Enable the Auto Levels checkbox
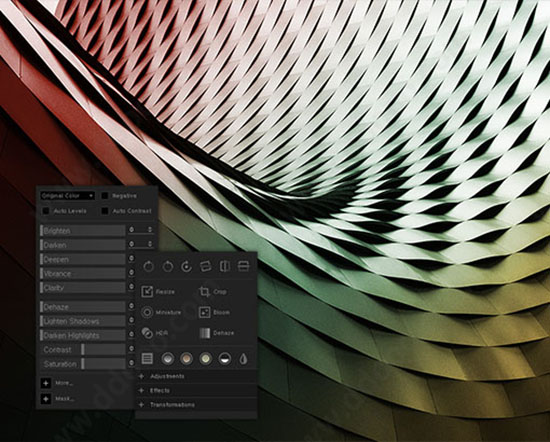Viewport: 550px width, 442px height. (x=46, y=211)
